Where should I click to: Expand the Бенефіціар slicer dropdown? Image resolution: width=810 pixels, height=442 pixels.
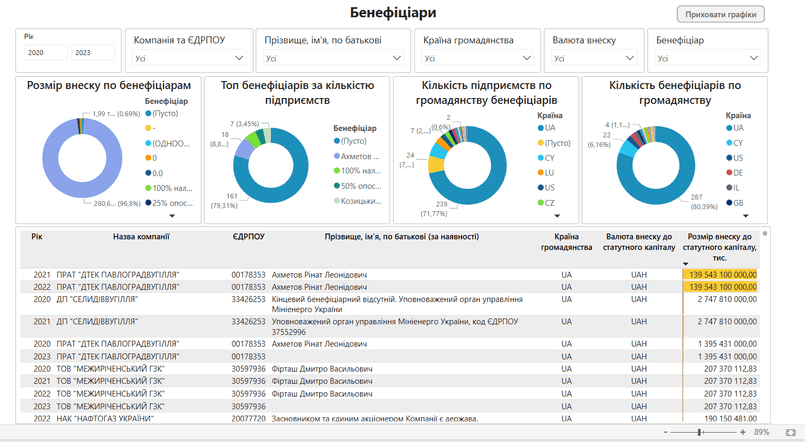[709, 59]
